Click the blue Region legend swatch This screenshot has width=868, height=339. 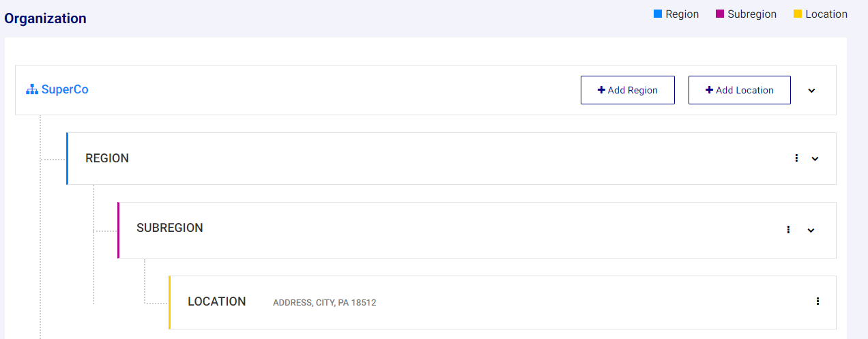(x=658, y=14)
